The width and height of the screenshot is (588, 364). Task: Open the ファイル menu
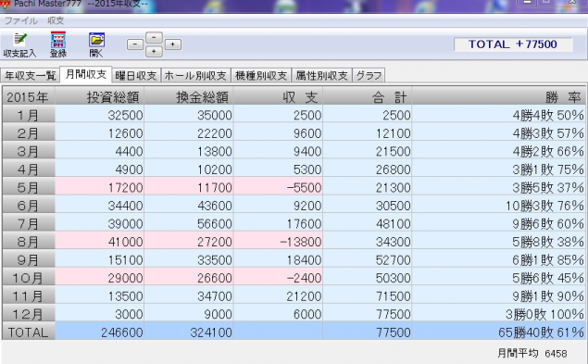[21, 20]
